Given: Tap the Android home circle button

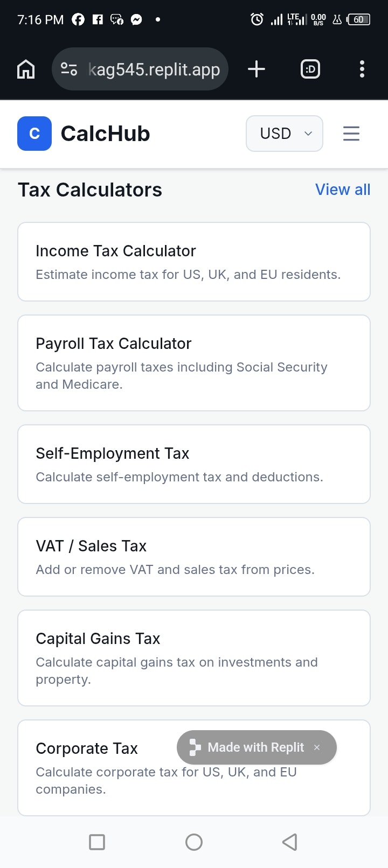Looking at the screenshot, I should [x=194, y=842].
